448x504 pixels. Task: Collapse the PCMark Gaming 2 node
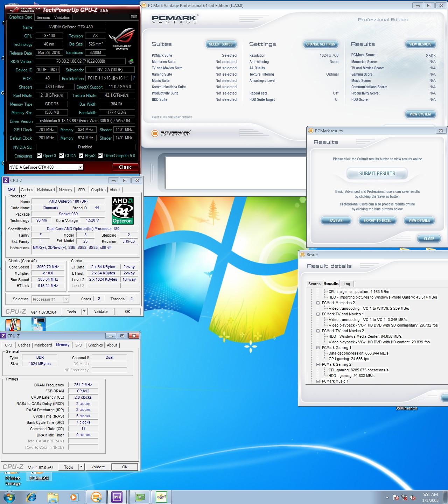318,364
